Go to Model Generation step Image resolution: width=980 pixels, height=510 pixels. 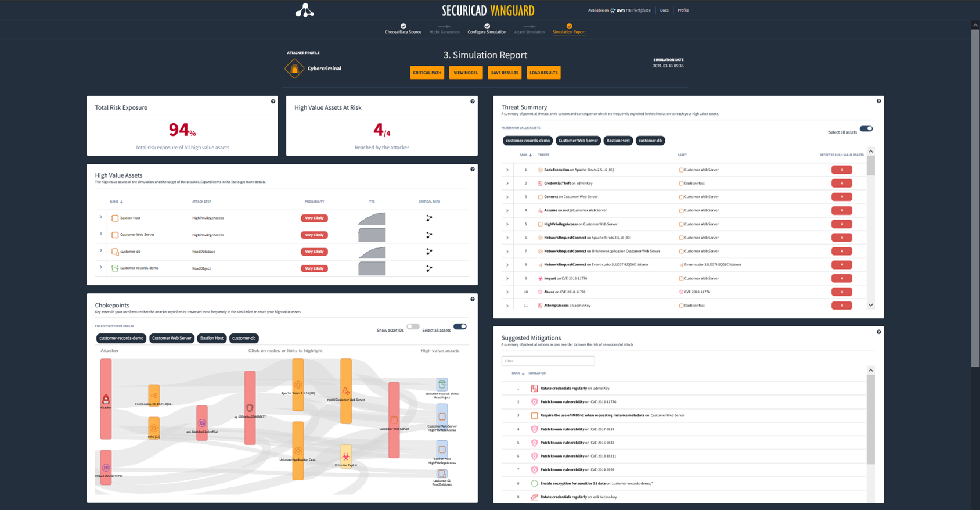coord(444,29)
